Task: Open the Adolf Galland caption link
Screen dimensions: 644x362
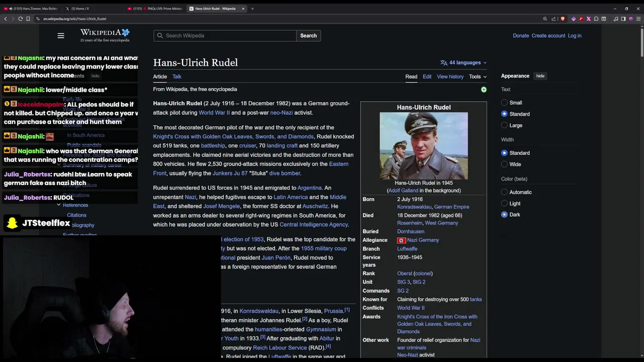Action: point(403,191)
